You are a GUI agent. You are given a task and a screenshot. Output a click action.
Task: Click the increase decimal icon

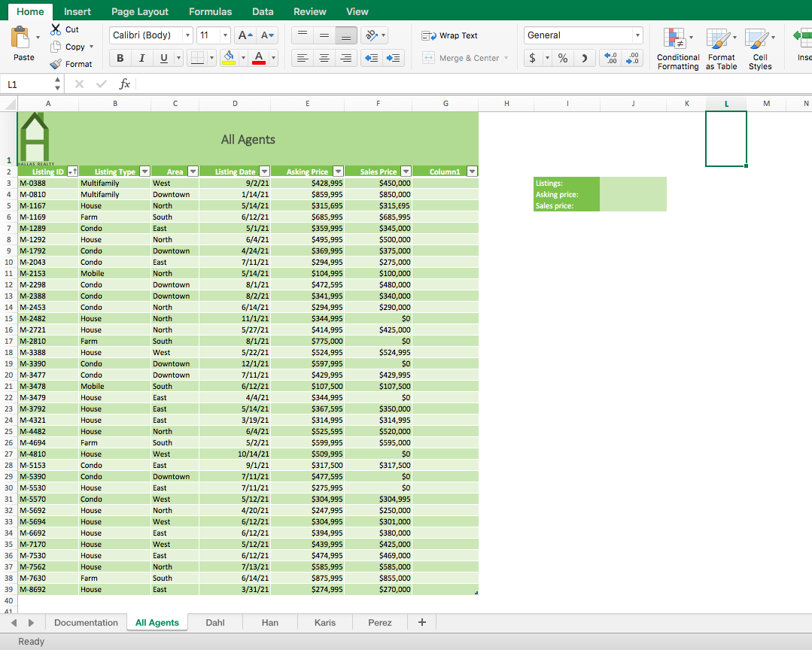click(x=610, y=58)
